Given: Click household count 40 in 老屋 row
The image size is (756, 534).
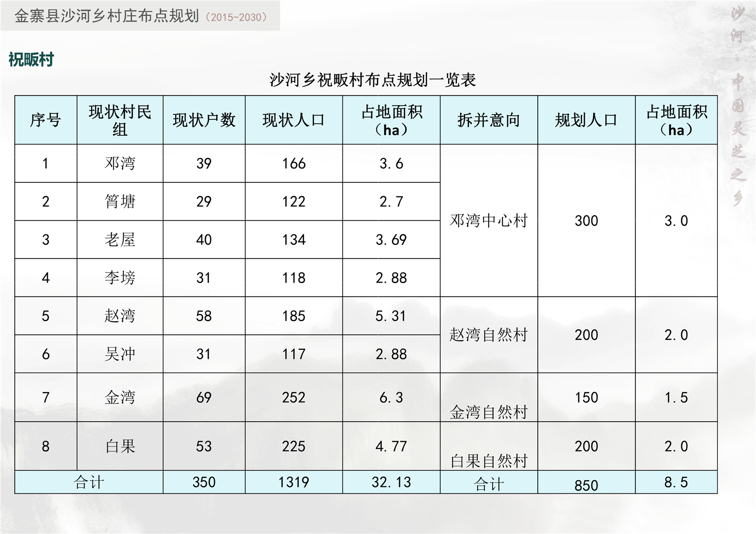Looking at the screenshot, I should (204, 240).
